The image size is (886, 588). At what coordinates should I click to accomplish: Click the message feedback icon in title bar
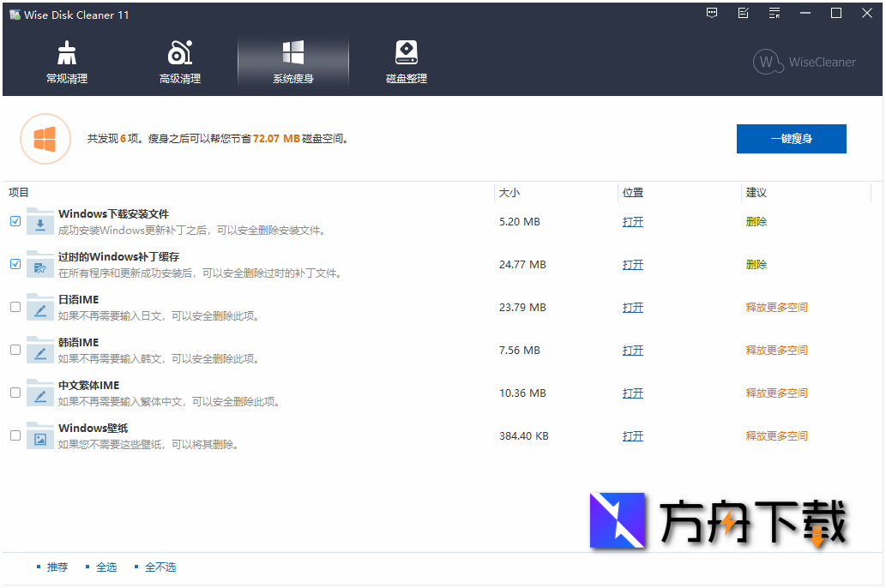point(712,13)
